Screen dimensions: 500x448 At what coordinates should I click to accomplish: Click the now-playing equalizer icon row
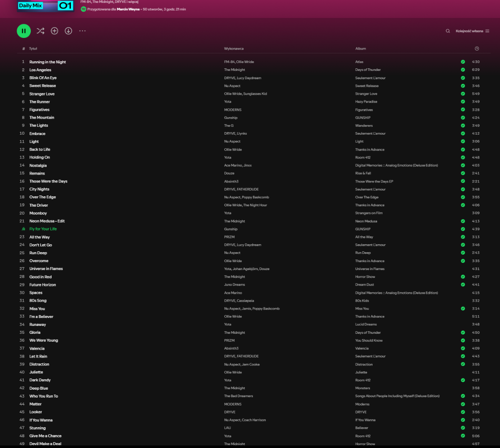pos(23,229)
